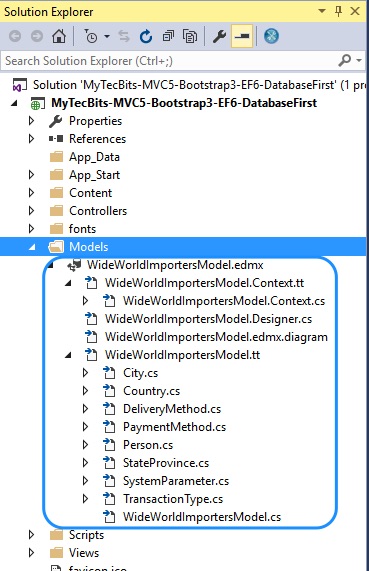Expand the Controllers folder
Viewport: 369px width, 571px height.
click(31, 211)
